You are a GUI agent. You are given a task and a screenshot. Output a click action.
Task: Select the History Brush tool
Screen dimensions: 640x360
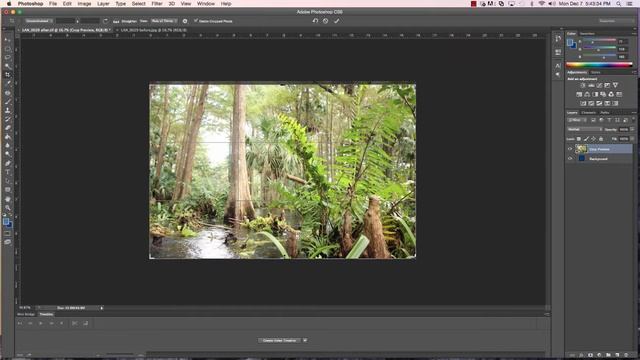7,119
